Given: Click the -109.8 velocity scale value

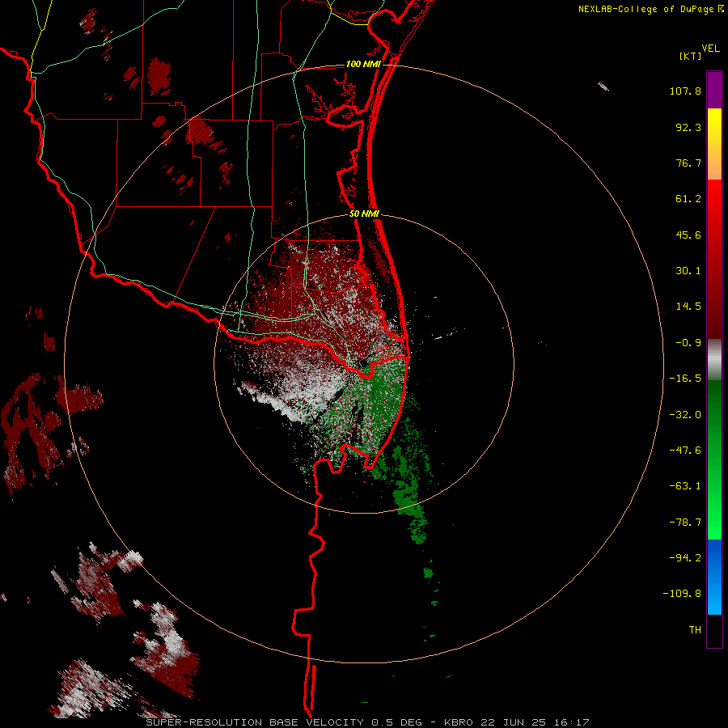Looking at the screenshot, I should click(x=682, y=594).
